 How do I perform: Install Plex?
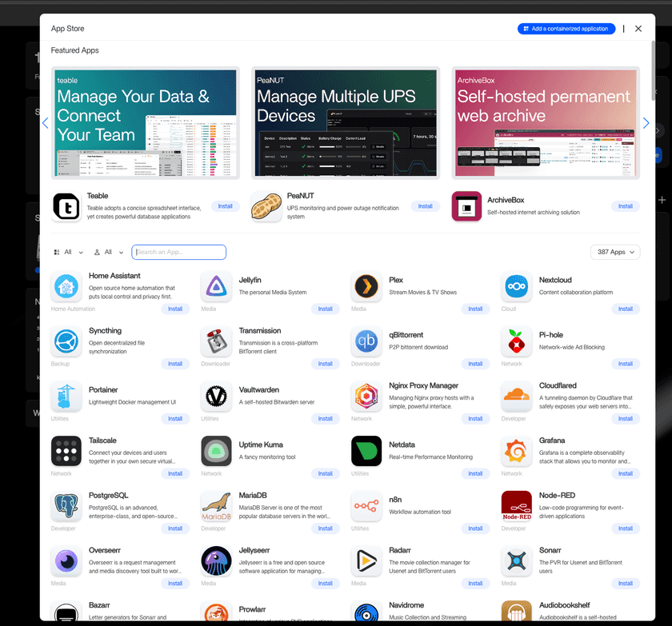point(475,309)
